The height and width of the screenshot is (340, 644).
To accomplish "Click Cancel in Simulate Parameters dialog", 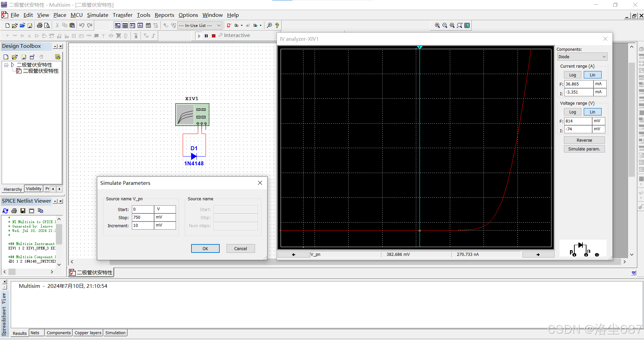I will 241,248.
